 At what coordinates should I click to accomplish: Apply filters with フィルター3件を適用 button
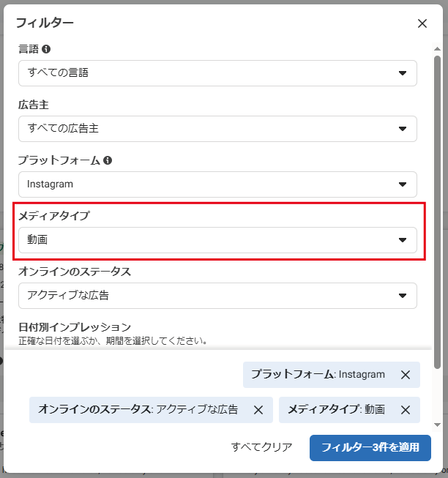click(x=370, y=447)
